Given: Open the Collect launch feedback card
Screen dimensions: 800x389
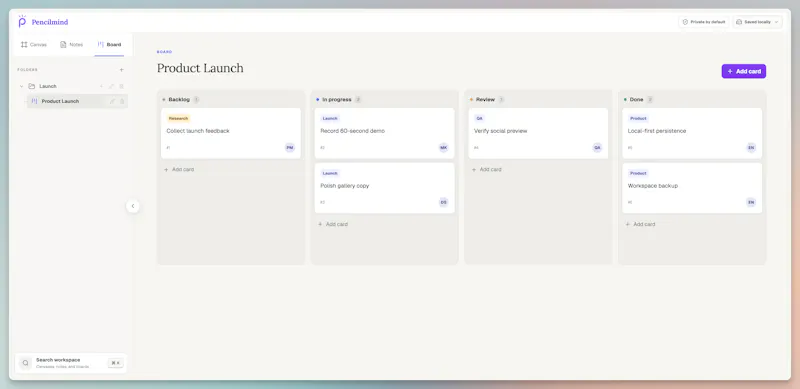Looking at the screenshot, I should (x=231, y=133).
